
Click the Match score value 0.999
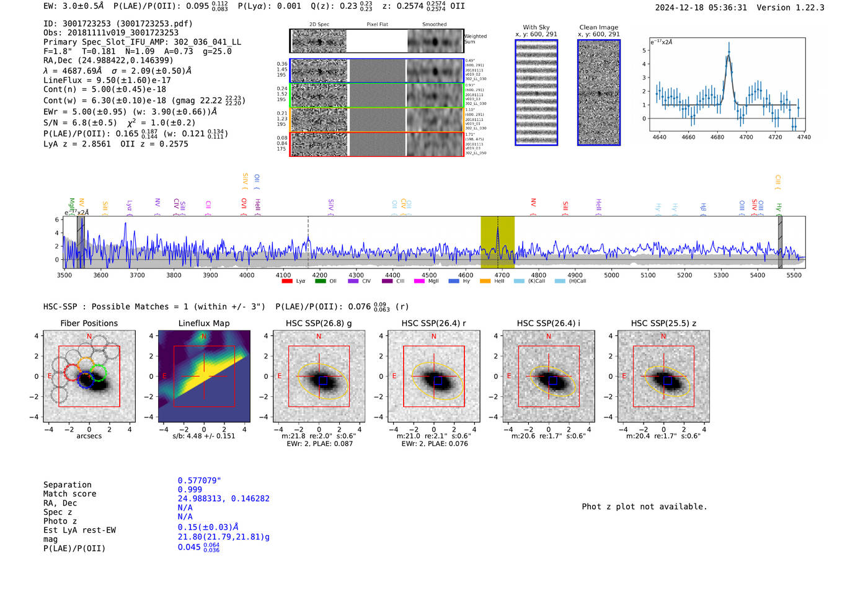point(190,490)
